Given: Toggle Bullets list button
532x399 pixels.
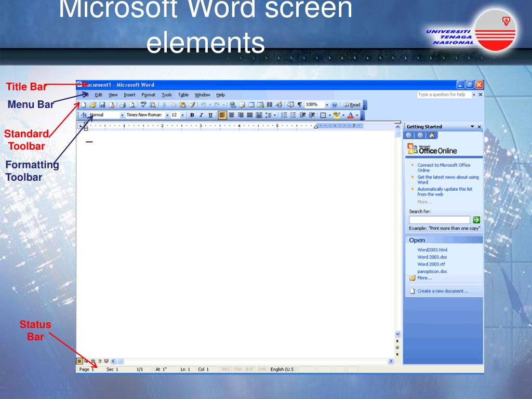Looking at the screenshot, I should click(293, 115).
